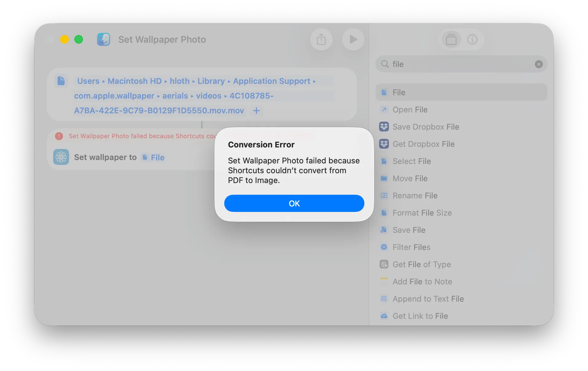Select the Get File of Type action

(x=461, y=264)
